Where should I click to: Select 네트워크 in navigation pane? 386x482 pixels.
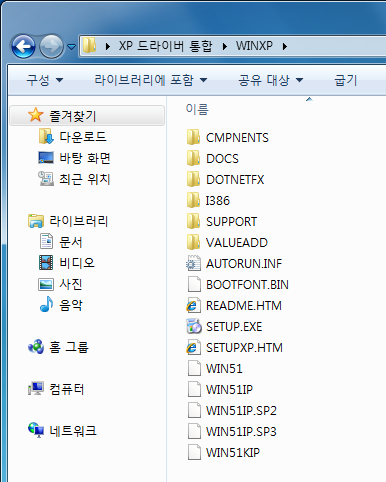click(73, 431)
